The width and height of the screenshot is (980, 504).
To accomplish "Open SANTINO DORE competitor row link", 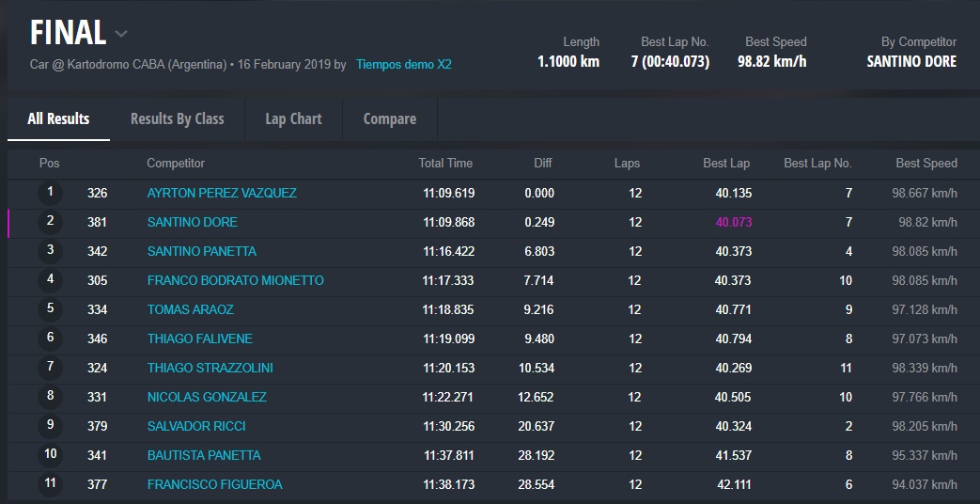I will coord(193,223).
